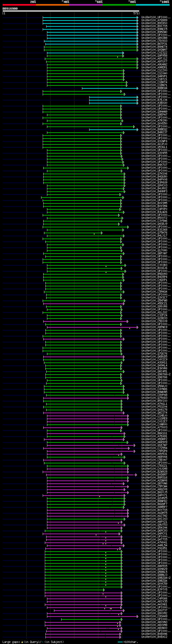Select label UniRef100_B4NI37
This screenshot has height=644, width=172.
[154, 132]
